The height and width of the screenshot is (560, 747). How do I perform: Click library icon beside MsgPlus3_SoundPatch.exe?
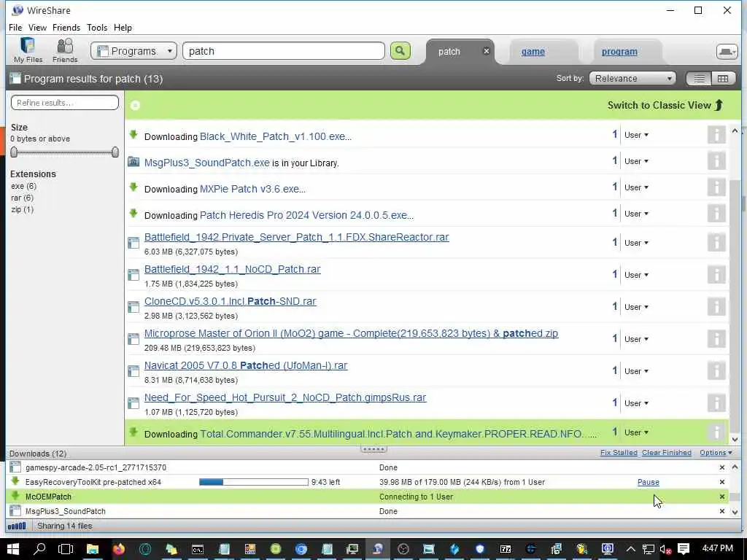click(133, 162)
